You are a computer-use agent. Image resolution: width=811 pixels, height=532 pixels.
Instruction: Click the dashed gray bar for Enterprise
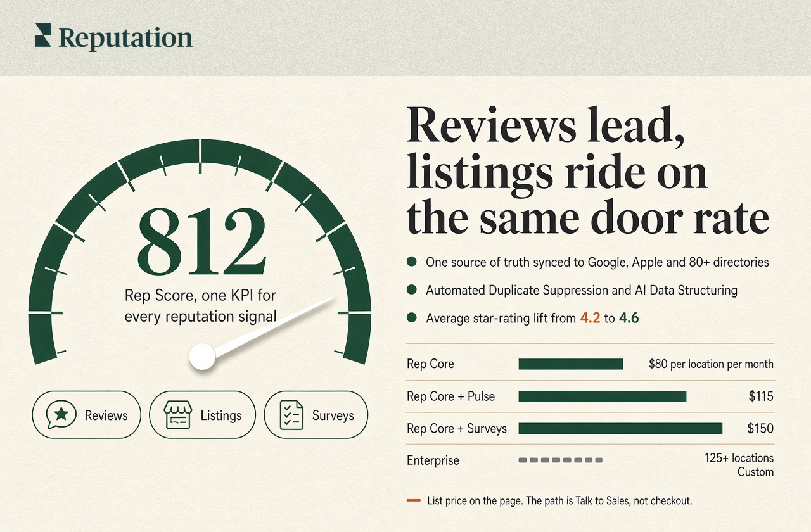(x=560, y=460)
